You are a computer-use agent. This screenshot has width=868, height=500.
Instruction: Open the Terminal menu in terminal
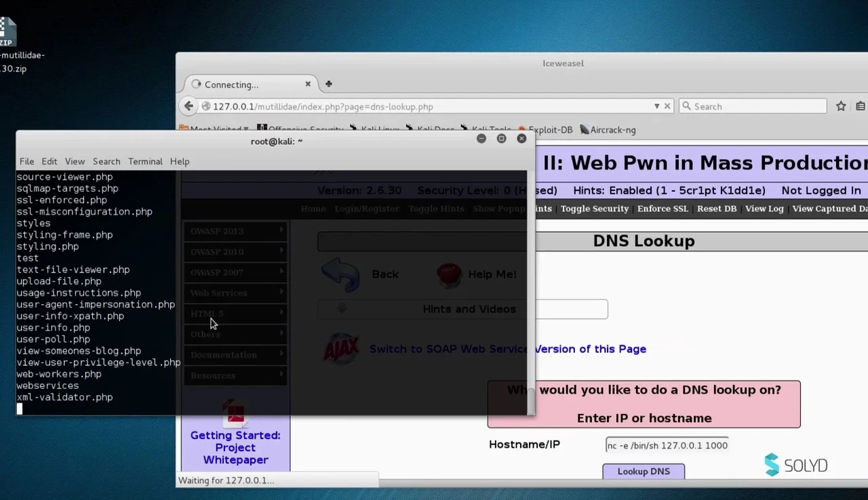tap(145, 161)
